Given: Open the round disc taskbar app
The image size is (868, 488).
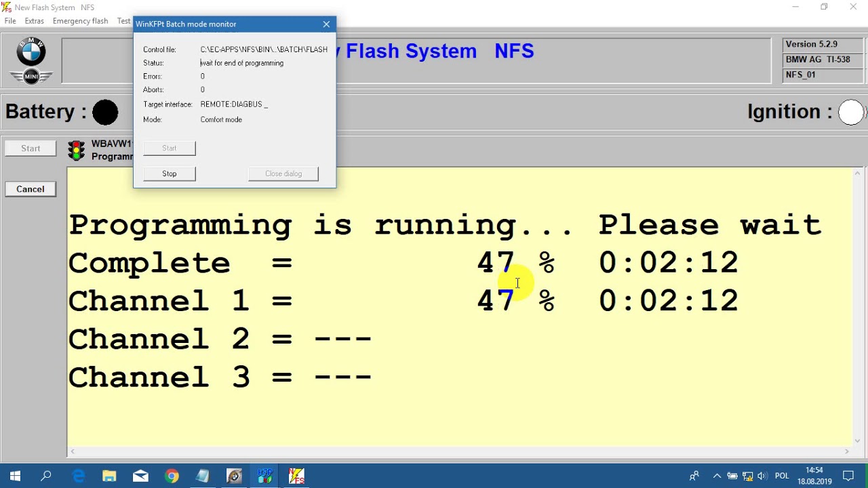Looking at the screenshot, I should point(234,476).
